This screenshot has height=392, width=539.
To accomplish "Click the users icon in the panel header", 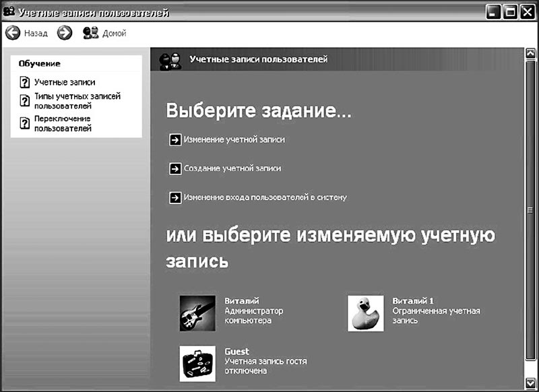I will point(170,61).
